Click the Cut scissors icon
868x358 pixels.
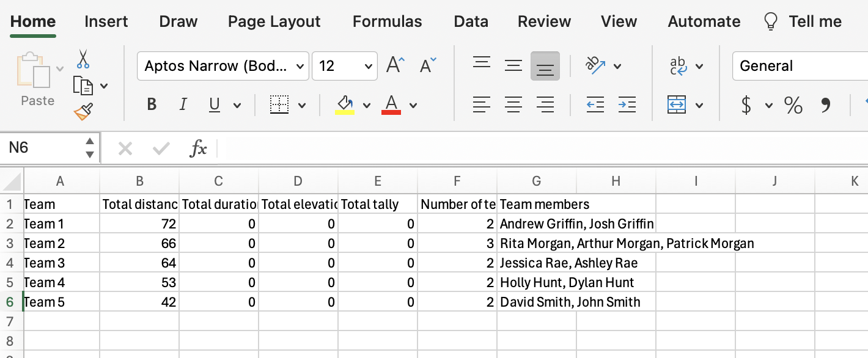click(x=83, y=60)
